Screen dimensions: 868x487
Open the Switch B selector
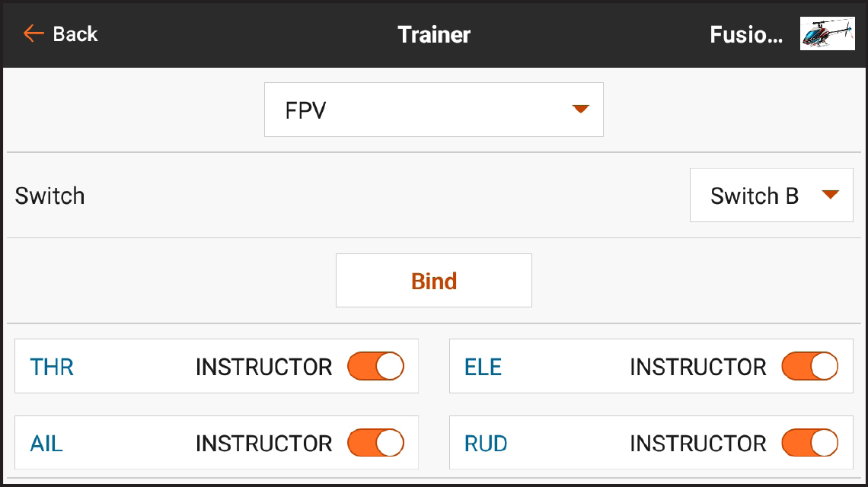771,196
